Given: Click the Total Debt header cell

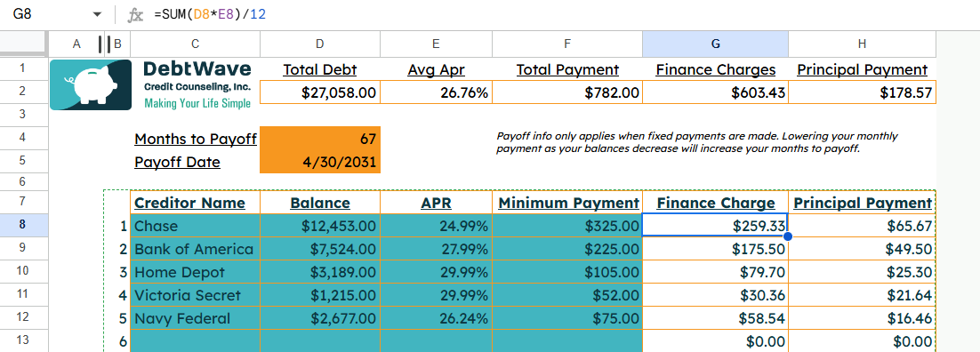Looking at the screenshot, I should point(319,69).
